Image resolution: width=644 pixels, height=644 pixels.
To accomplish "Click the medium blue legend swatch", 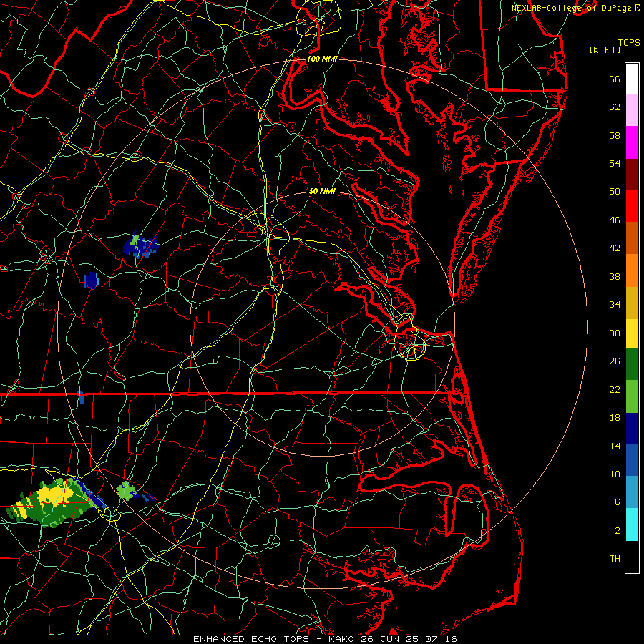I will click(632, 460).
